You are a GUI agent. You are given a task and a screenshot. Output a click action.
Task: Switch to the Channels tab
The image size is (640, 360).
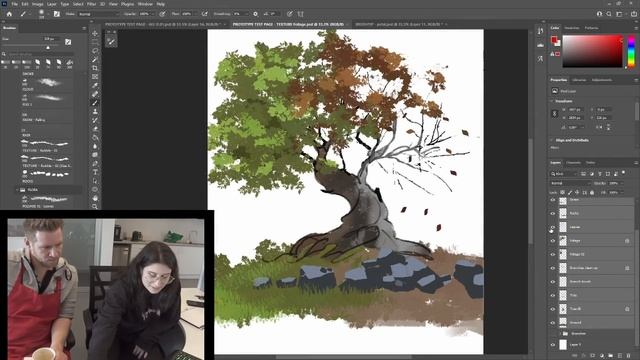tap(573, 162)
